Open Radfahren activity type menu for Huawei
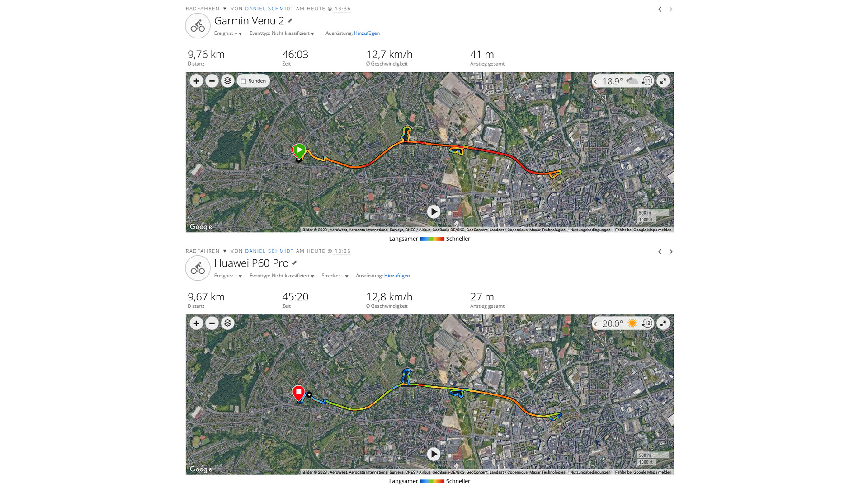This screenshot has width=868, height=488. point(225,251)
